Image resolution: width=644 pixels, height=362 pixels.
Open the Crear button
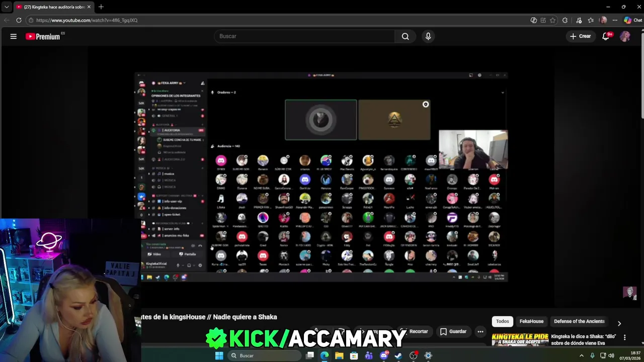click(580, 36)
